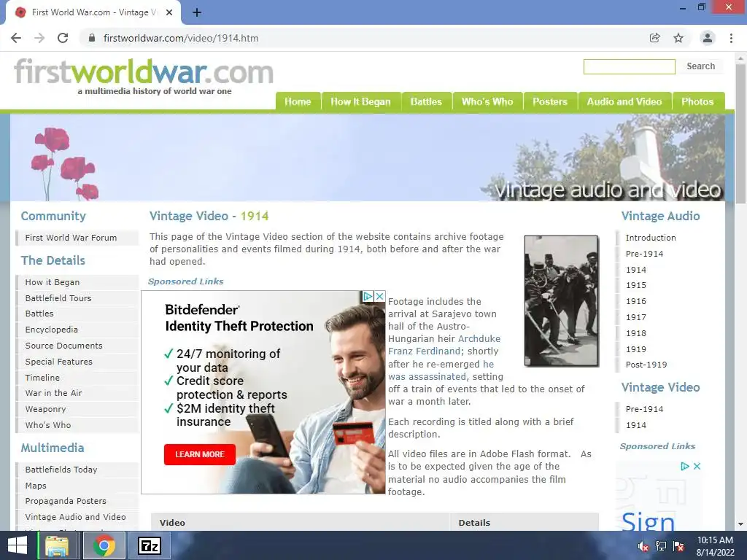Click the LEARN MORE ad button

pos(200,454)
